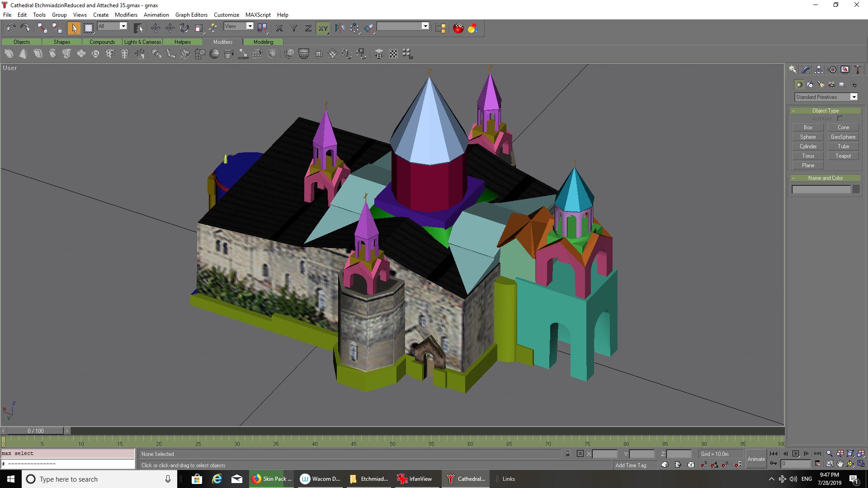Open the MAXScript menu
Screen dimensions: 868x488
pos(258,14)
